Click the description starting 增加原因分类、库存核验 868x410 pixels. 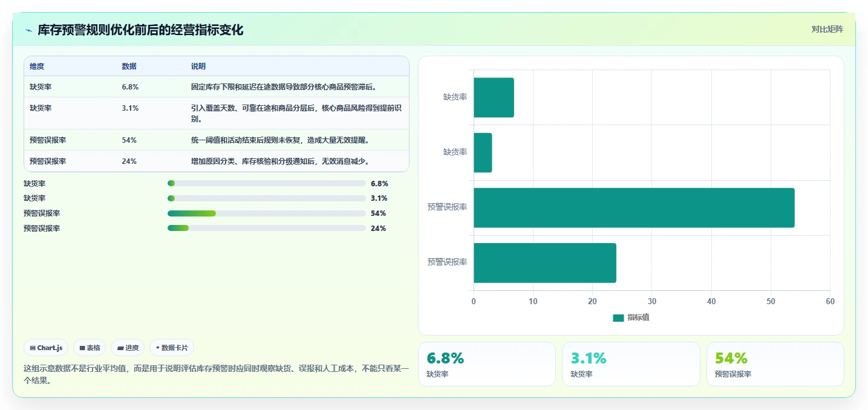click(280, 161)
